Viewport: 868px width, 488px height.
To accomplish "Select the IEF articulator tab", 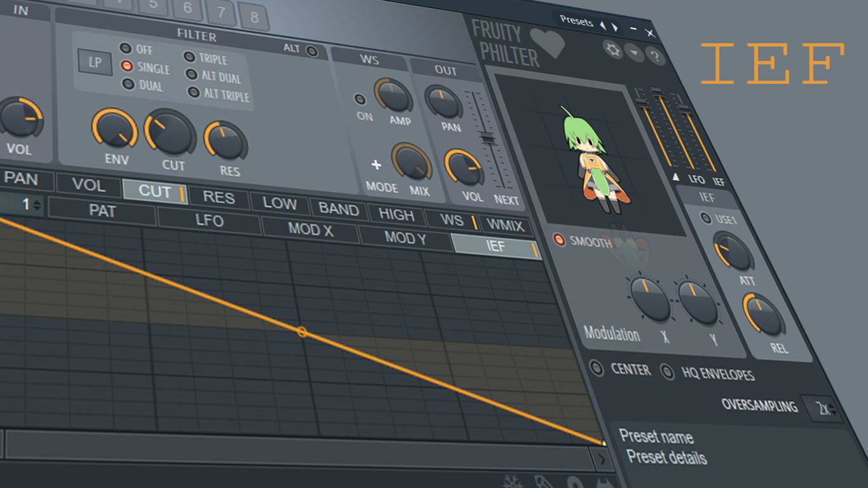I will coord(496,246).
